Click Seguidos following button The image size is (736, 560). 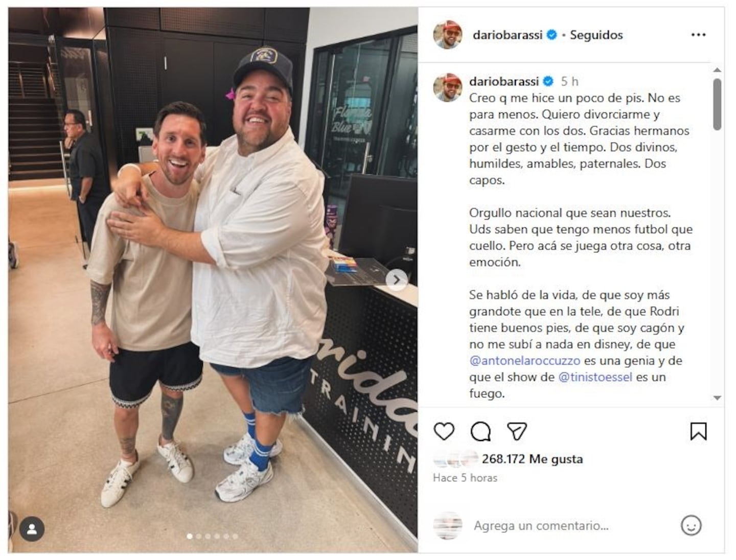point(596,35)
